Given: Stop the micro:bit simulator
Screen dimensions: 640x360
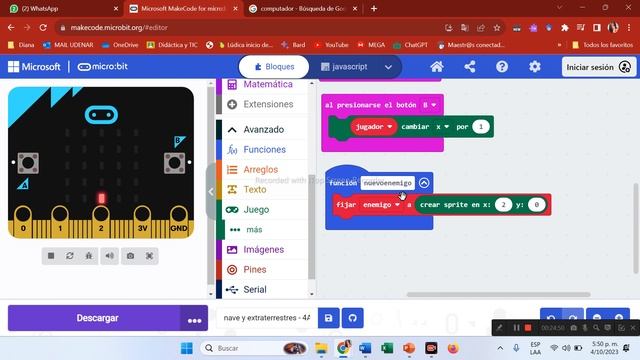Looking at the screenshot, I should click(51, 256).
